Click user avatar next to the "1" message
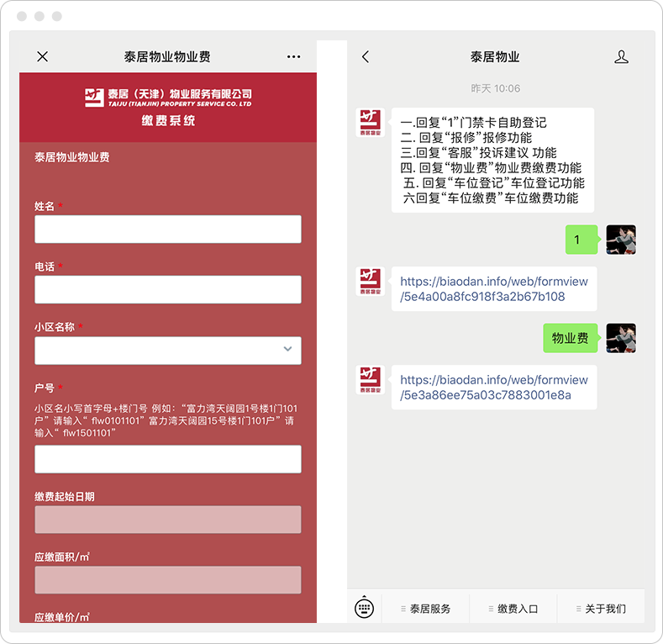 (621, 240)
